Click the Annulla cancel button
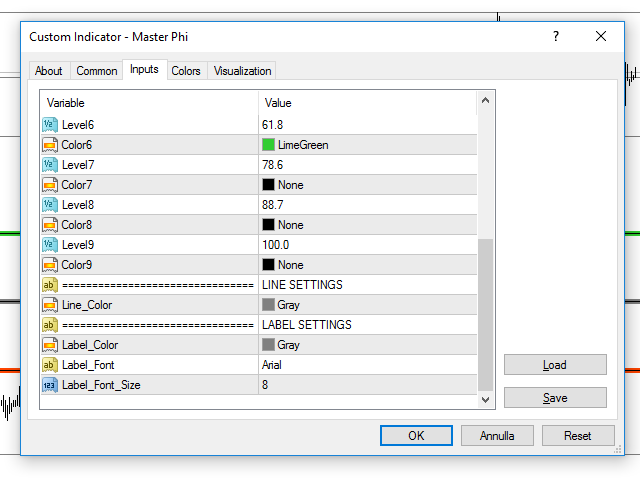This screenshot has width=640, height=480. (x=497, y=436)
